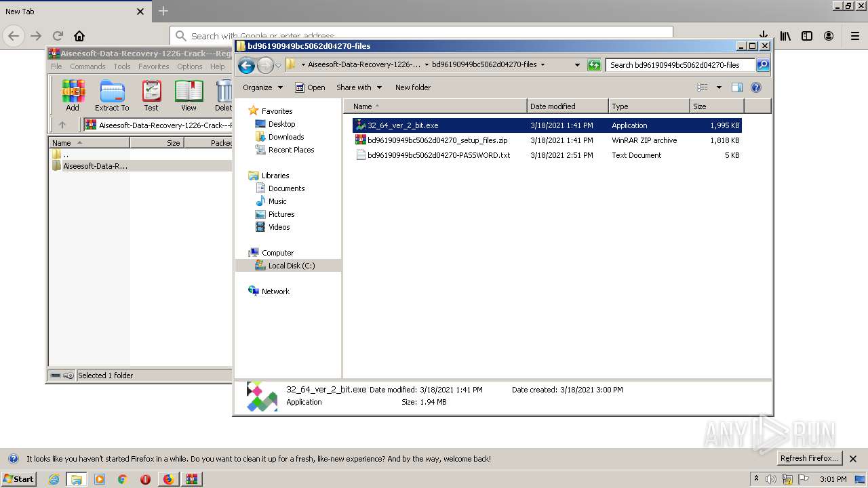The width and height of the screenshot is (868, 488).
Task: Select the Music library
Action: pos(277,201)
